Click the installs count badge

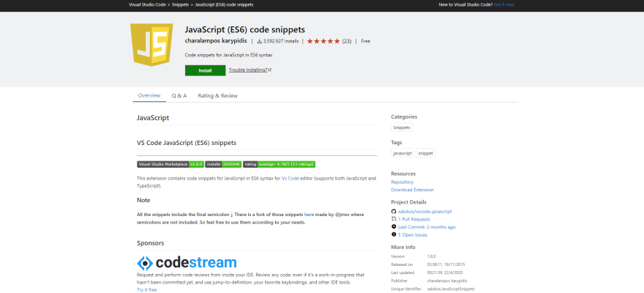223,164
